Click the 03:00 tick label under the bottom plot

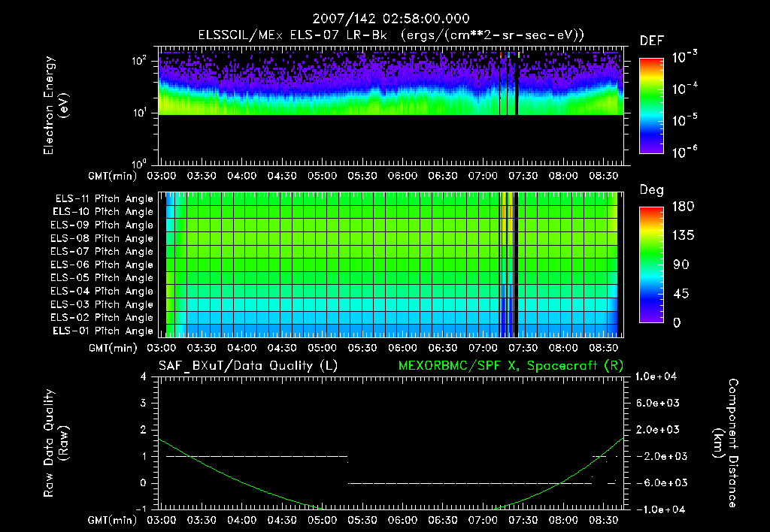162,520
